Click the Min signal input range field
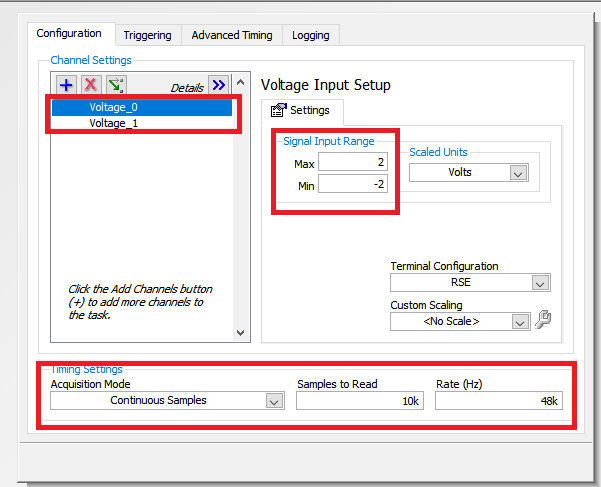 click(x=353, y=184)
